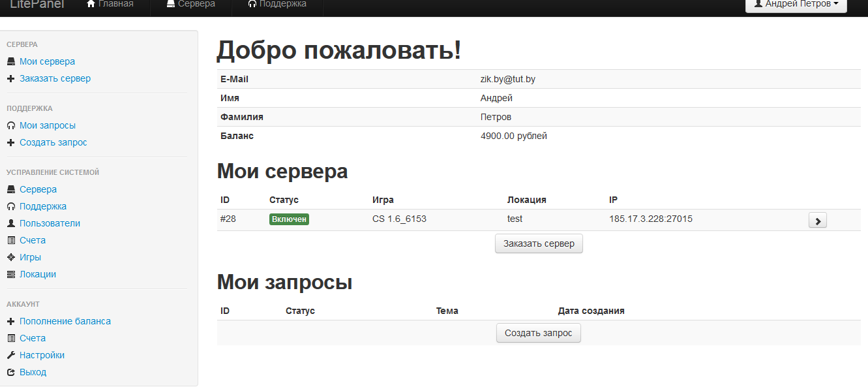The image size is (868, 389).
Task: Open Счета under Управление системой section
Action: [33, 240]
